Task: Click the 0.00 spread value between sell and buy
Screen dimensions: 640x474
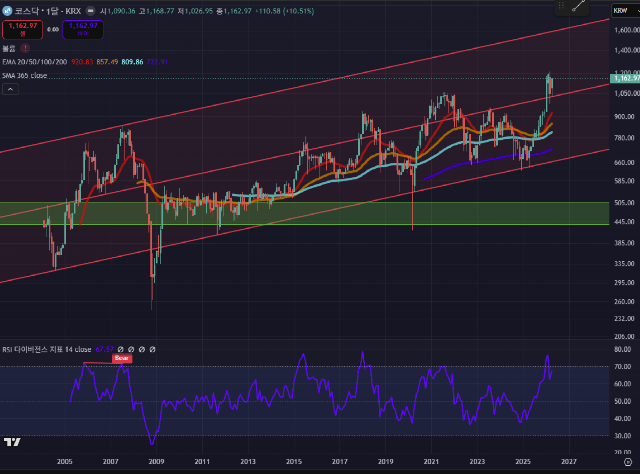Action: tap(53, 29)
